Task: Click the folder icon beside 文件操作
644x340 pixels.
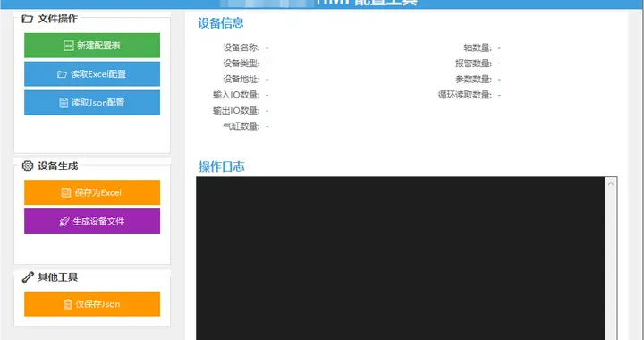Action: coord(27,19)
